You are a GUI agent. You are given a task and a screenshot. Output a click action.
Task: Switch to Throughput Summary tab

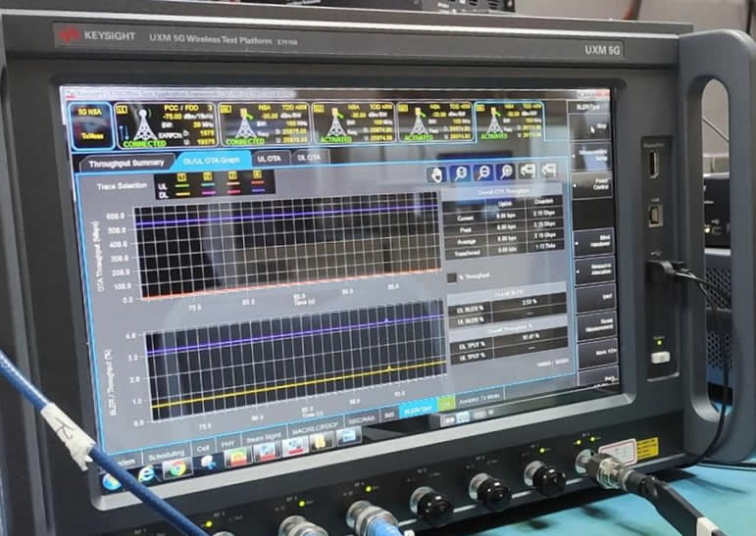(x=126, y=164)
